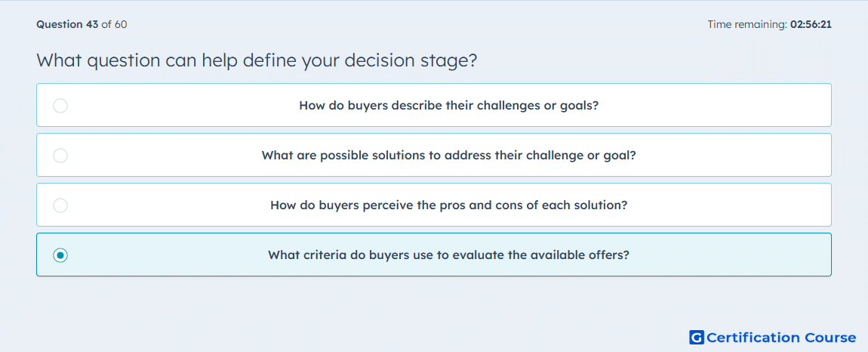Viewport: 868px width, 352px height.
Task: Select radio for challenges or goals option
Action: (x=60, y=105)
